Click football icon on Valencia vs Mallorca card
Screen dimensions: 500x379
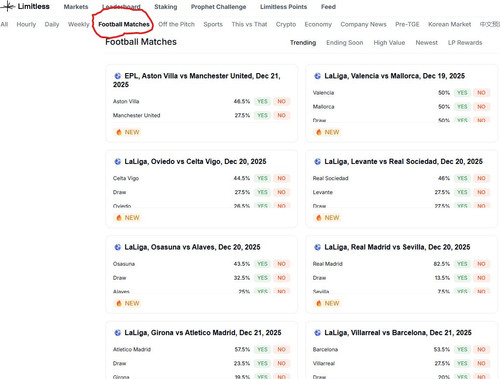(317, 76)
